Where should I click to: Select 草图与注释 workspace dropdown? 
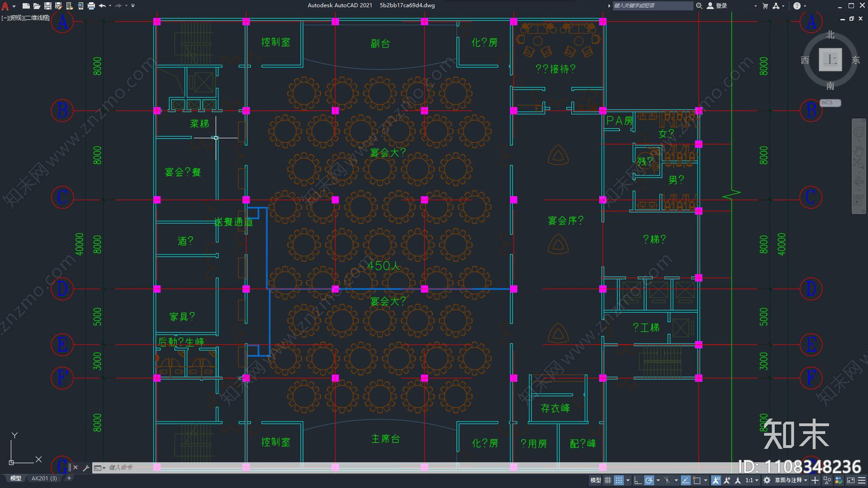coord(791,480)
